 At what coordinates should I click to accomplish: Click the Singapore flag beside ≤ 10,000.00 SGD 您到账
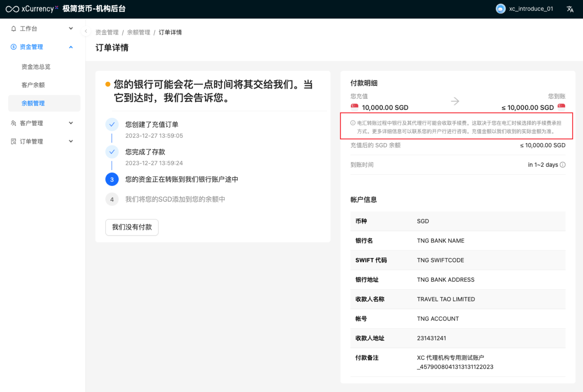point(562,107)
